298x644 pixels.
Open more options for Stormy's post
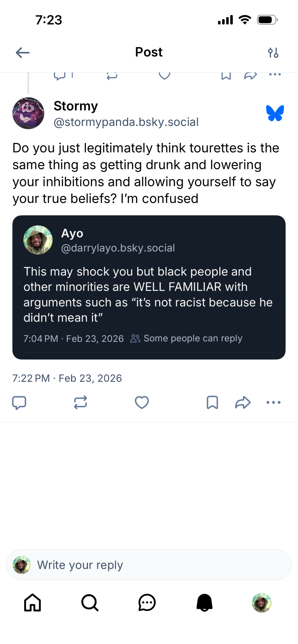pyautogui.click(x=273, y=402)
